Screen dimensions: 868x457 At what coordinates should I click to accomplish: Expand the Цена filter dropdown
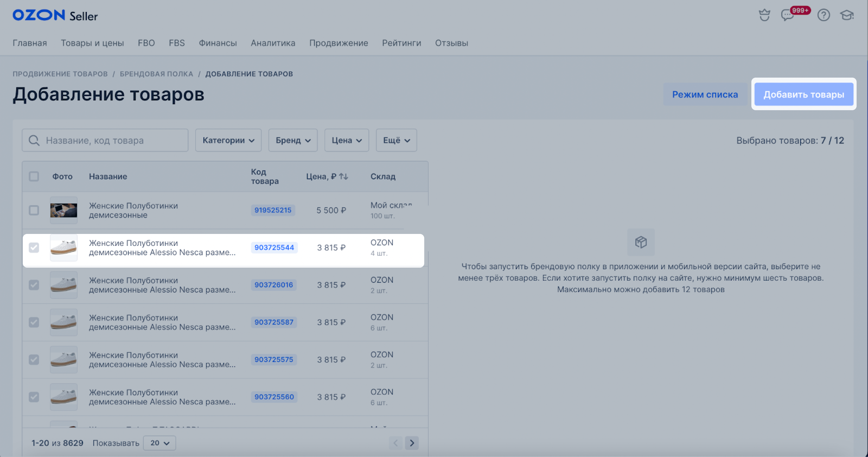tap(346, 140)
